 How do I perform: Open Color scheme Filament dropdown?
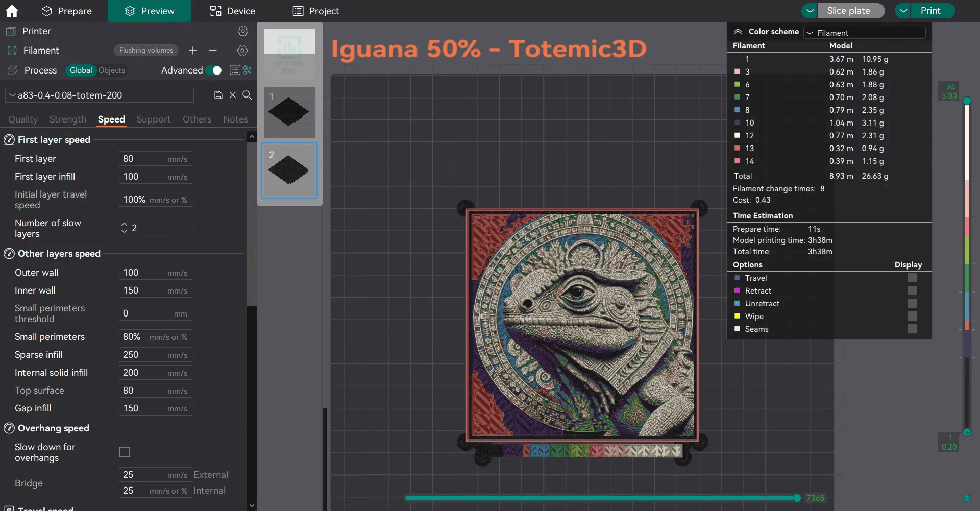click(x=865, y=33)
